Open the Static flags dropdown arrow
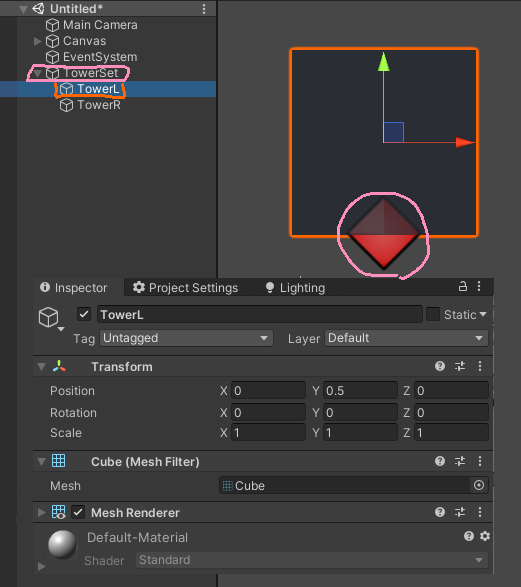This screenshot has height=587, width=521. click(483, 314)
